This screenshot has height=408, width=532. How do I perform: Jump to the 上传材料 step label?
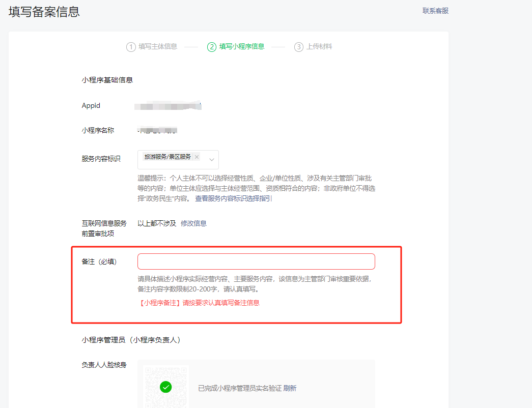pos(319,47)
